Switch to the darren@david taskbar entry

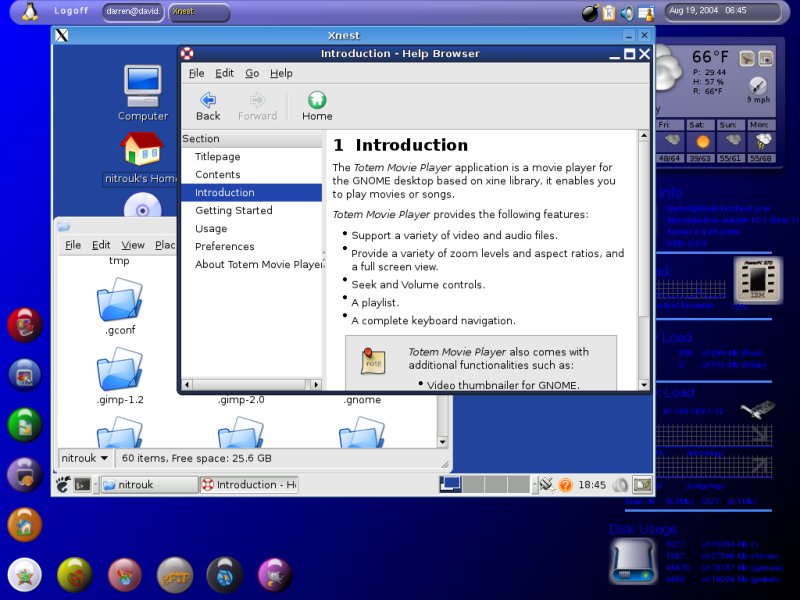point(133,12)
